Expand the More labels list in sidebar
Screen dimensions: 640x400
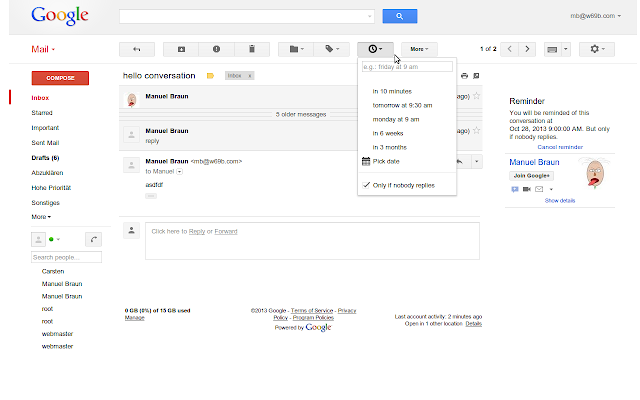(x=41, y=217)
